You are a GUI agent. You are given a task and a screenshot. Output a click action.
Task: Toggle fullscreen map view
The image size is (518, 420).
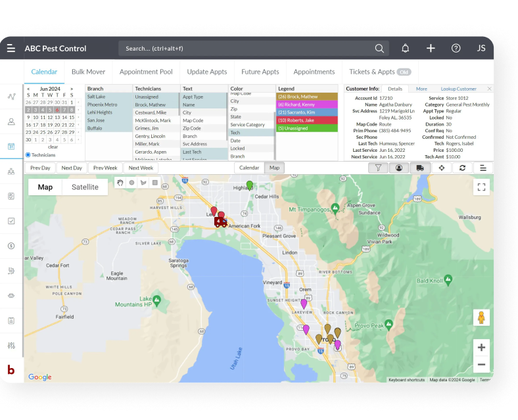point(481,187)
